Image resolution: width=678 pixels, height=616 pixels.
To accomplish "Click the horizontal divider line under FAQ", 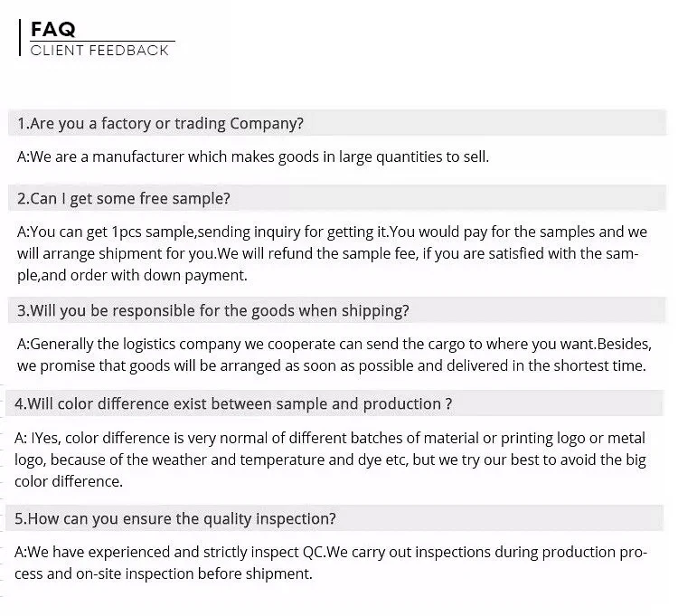I will (101, 41).
